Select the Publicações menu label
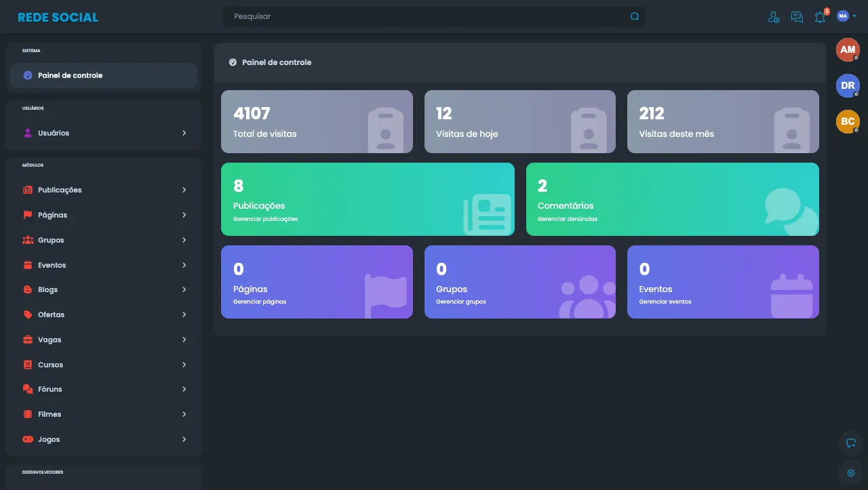The image size is (868, 490). 60,190
